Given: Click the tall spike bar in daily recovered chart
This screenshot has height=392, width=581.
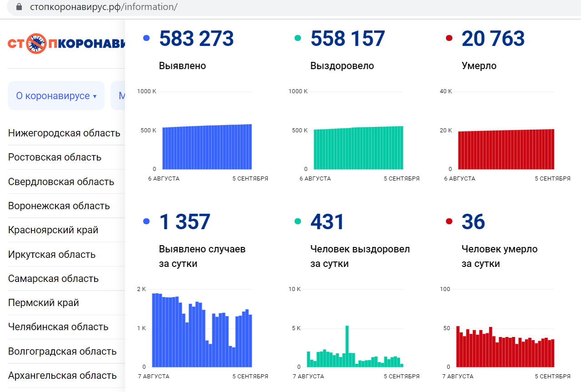Looking at the screenshot, I should [347, 346].
